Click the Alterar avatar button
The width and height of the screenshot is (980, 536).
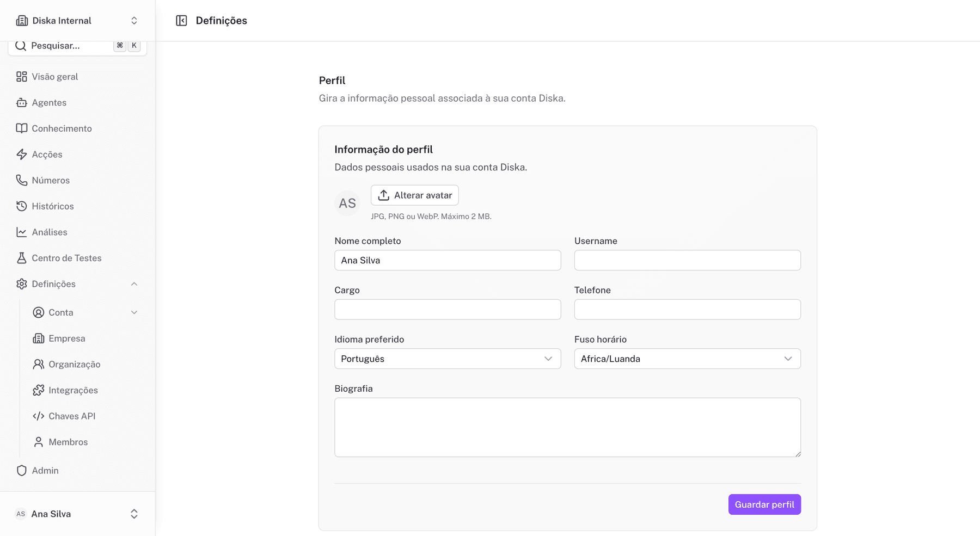pyautogui.click(x=415, y=195)
